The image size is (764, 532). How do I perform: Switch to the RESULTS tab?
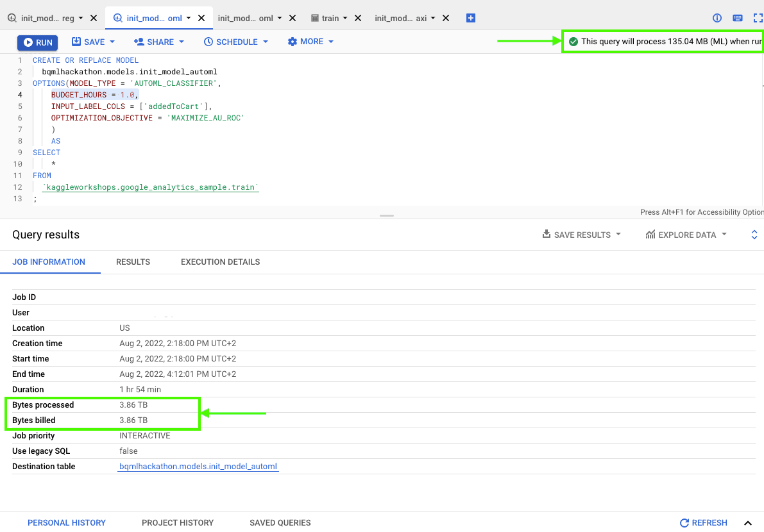pos(133,262)
